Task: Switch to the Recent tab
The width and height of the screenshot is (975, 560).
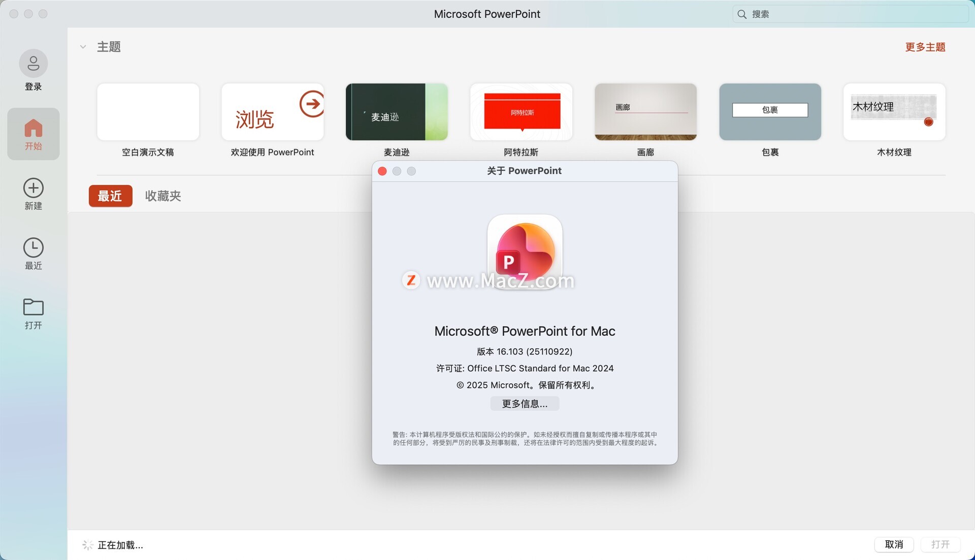Action: coord(110,196)
